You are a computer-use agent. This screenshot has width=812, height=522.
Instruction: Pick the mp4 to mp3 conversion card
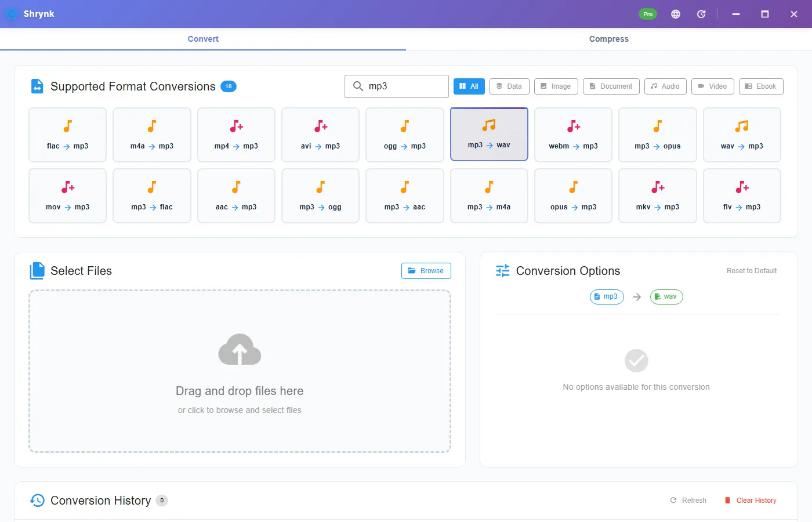coord(236,135)
